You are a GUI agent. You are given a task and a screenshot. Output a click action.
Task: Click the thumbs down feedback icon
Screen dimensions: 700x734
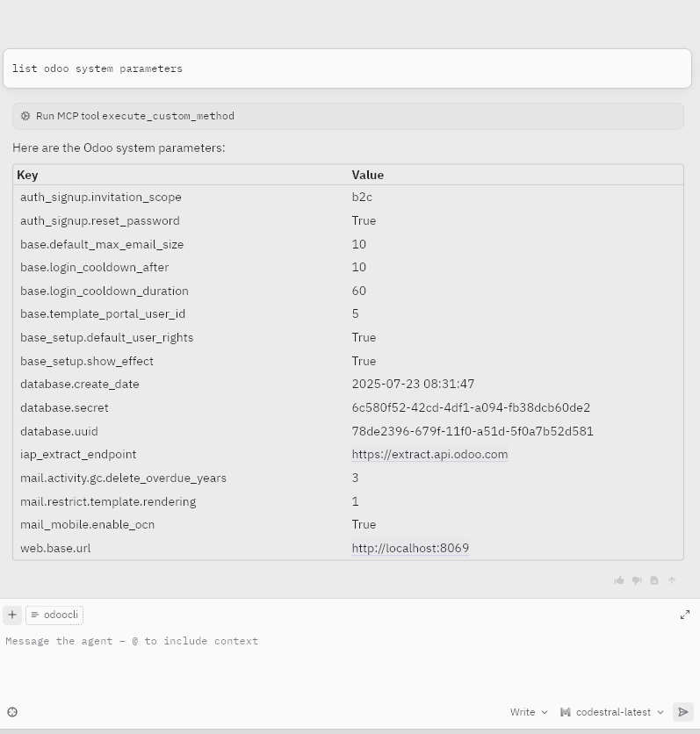pos(637,580)
